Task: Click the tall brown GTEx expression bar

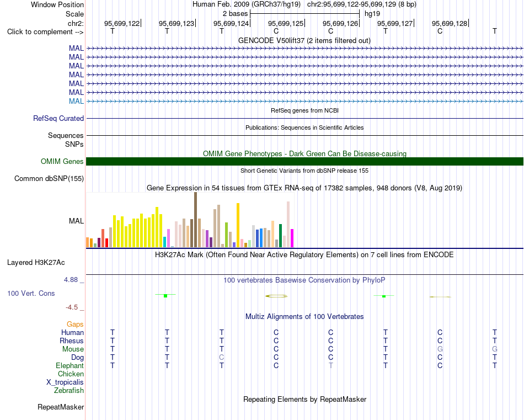Action: point(195,220)
